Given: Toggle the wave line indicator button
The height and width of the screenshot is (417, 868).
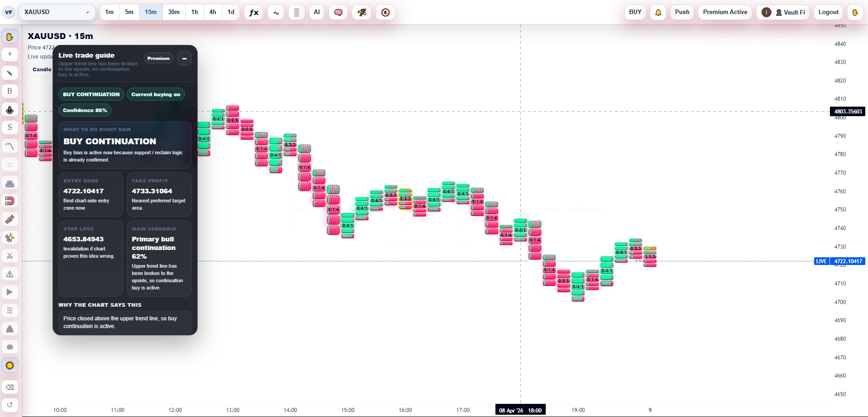Looking at the screenshot, I should point(276,12).
